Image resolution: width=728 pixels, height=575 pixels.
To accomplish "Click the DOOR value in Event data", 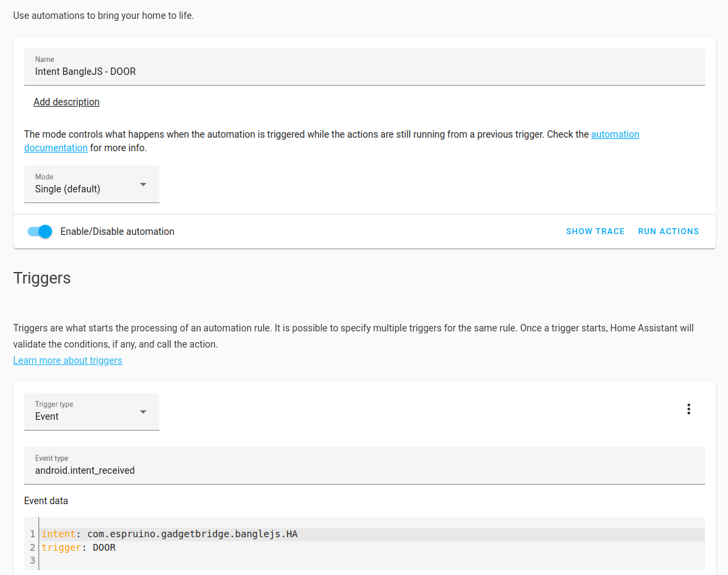I will tap(104, 547).
